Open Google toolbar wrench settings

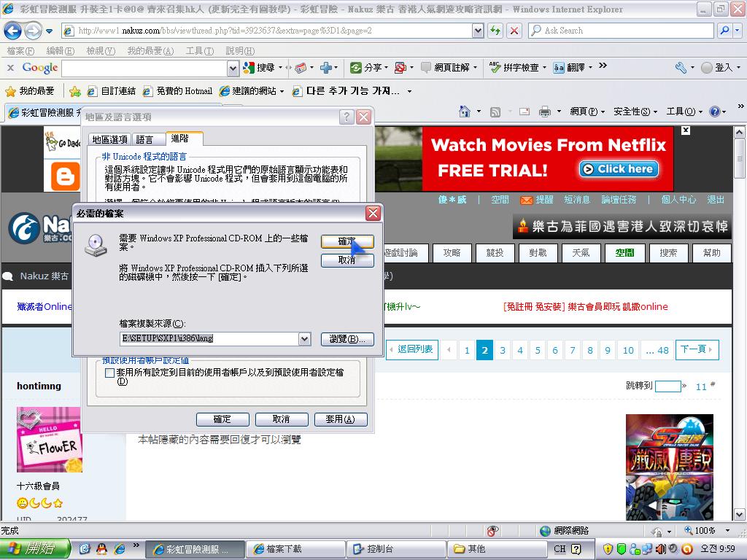click(681, 68)
